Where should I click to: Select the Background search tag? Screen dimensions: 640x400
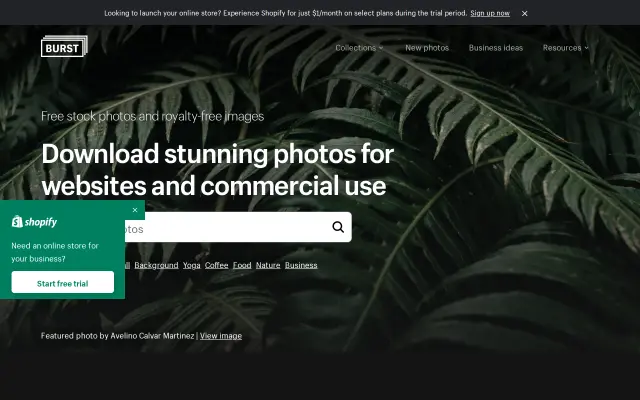156,265
